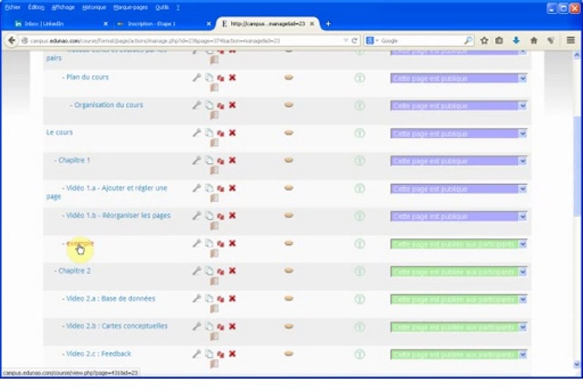Toggle the oval marker in Le cours row
This screenshot has width=583, height=392.
coord(289,132)
